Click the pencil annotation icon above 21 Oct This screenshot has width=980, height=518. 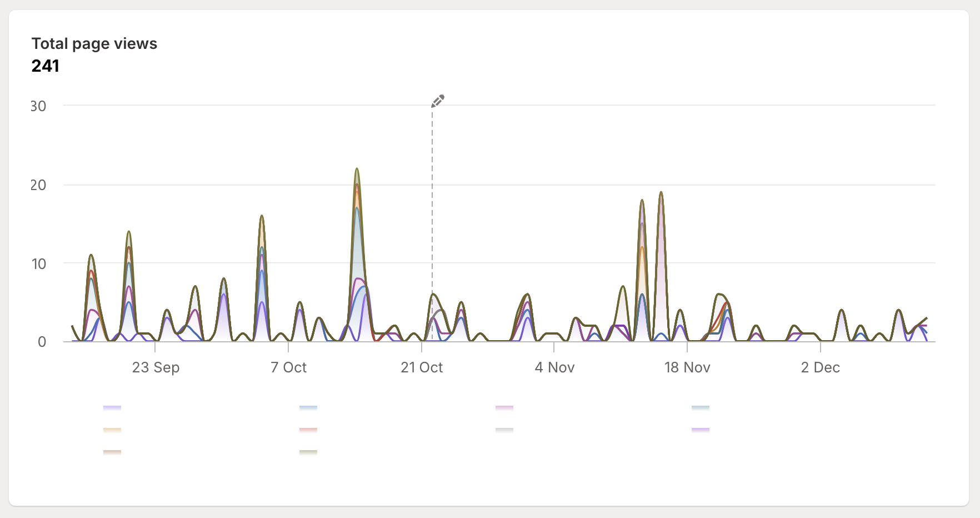coord(438,101)
